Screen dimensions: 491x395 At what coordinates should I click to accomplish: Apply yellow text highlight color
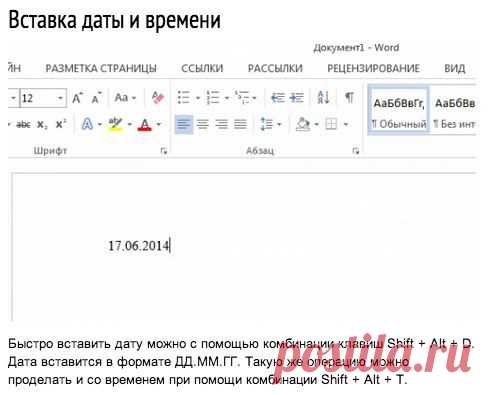coord(115,124)
